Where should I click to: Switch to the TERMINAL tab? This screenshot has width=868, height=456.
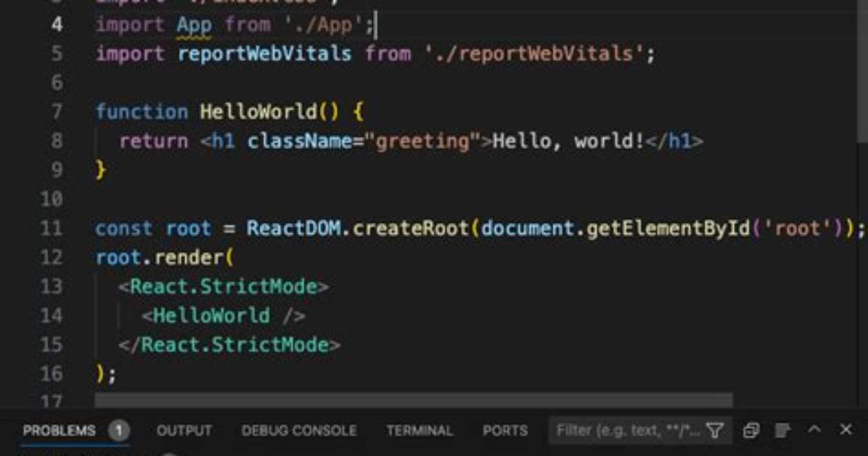tap(419, 431)
